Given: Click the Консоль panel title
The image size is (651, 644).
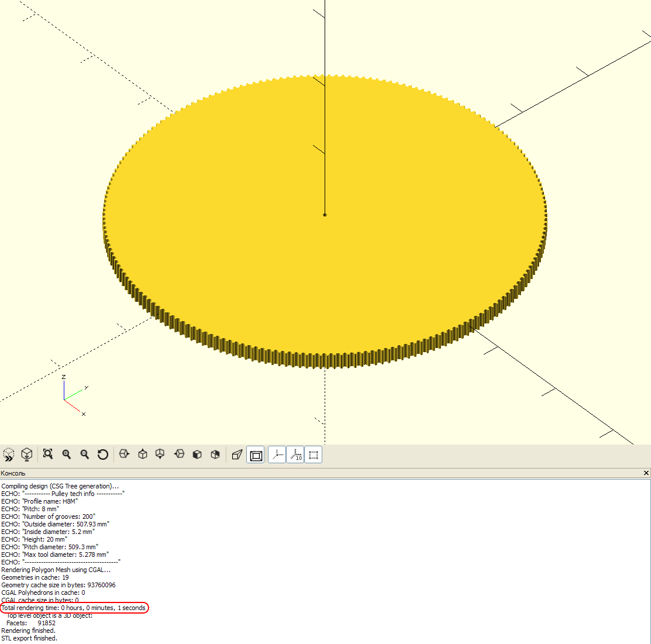Looking at the screenshot, I should click(13, 473).
